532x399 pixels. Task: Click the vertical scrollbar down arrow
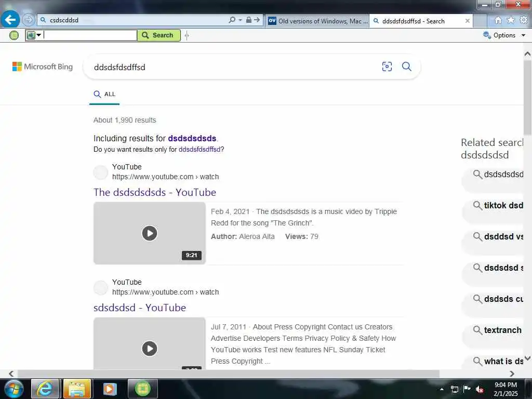coord(528,358)
